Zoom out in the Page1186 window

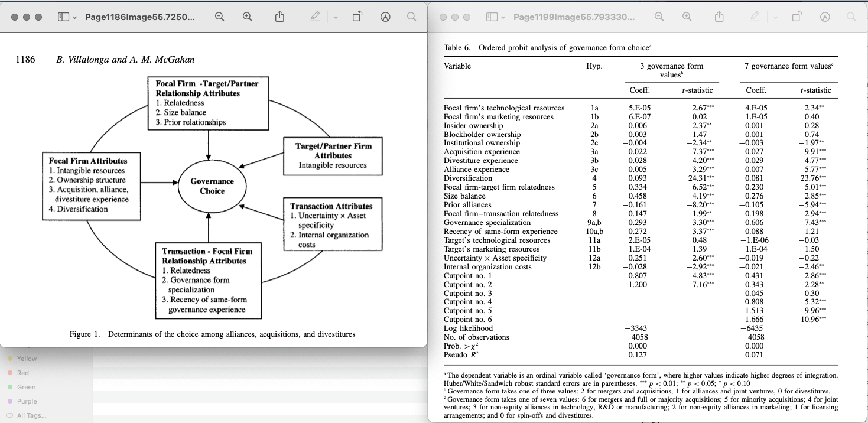(x=219, y=17)
